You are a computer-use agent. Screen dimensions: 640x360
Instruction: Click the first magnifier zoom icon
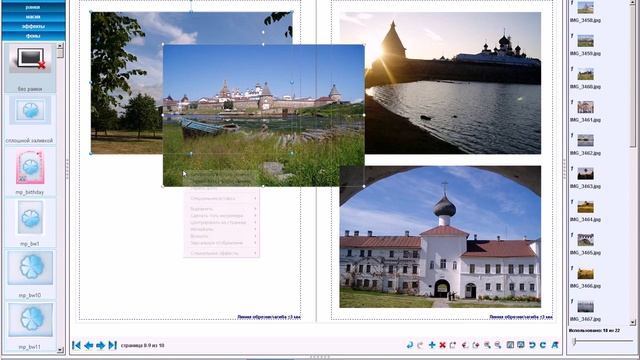(487, 345)
